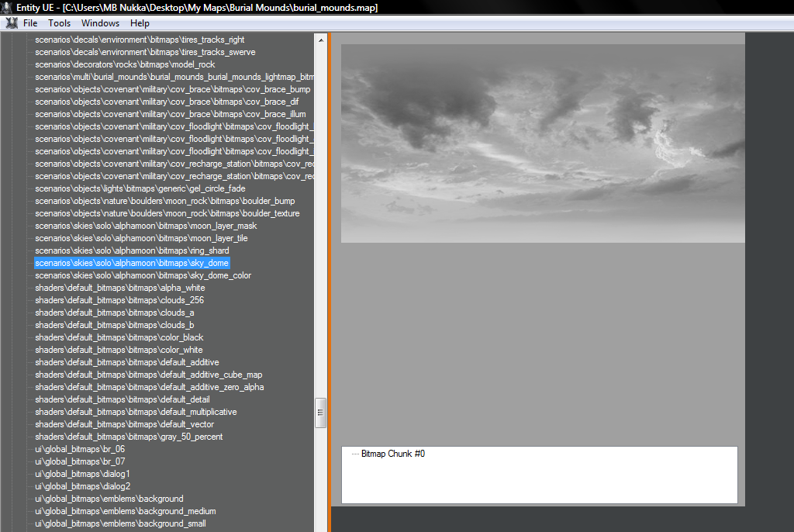The width and height of the screenshot is (794, 532).
Task: Click the sky dome bitmap preview image
Action: coord(543,143)
